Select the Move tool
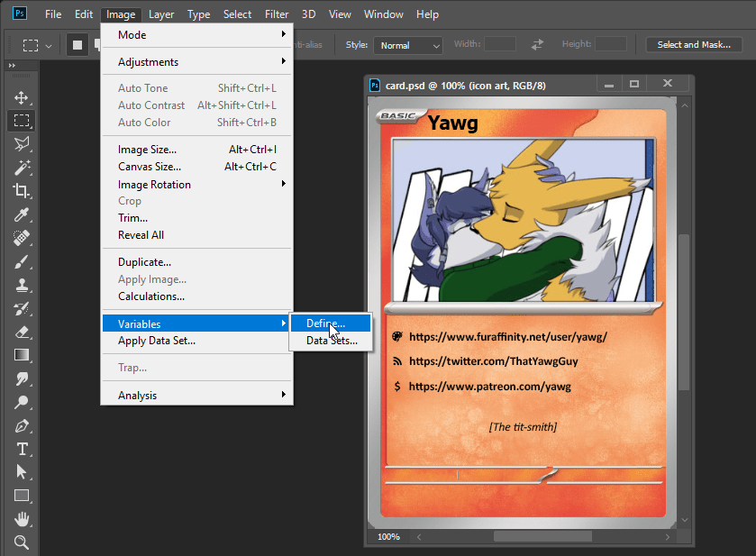Screen dimensions: 756x556 (x=22, y=97)
